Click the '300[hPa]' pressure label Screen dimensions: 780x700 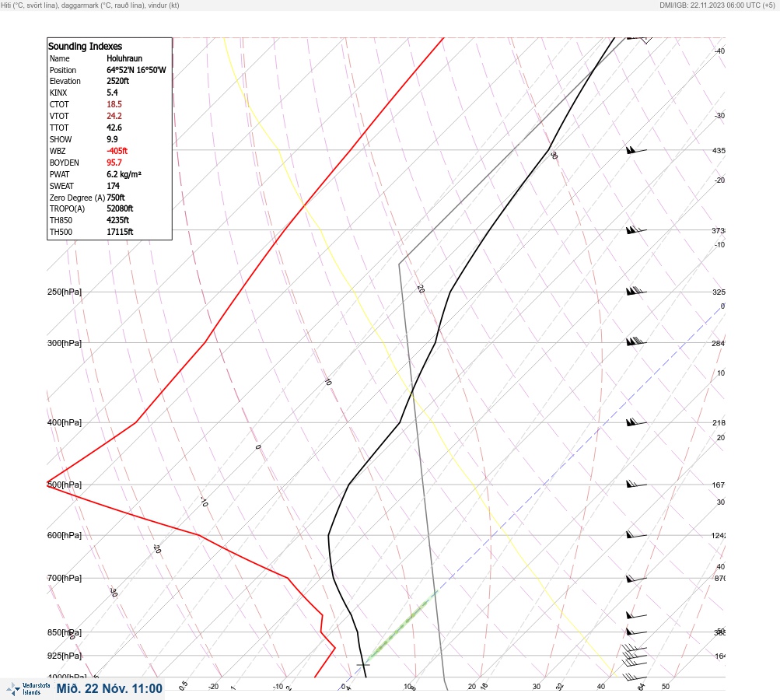[x=65, y=343]
